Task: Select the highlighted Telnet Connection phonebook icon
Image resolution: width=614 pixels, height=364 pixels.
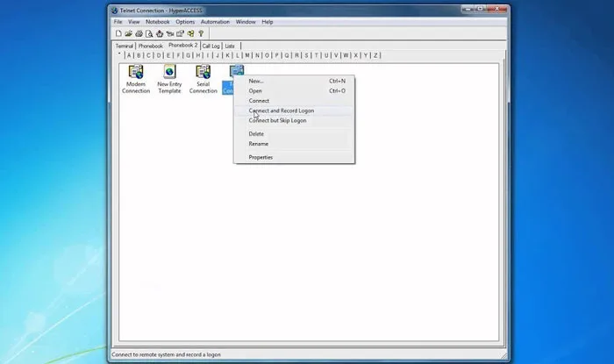Action: tap(237, 71)
